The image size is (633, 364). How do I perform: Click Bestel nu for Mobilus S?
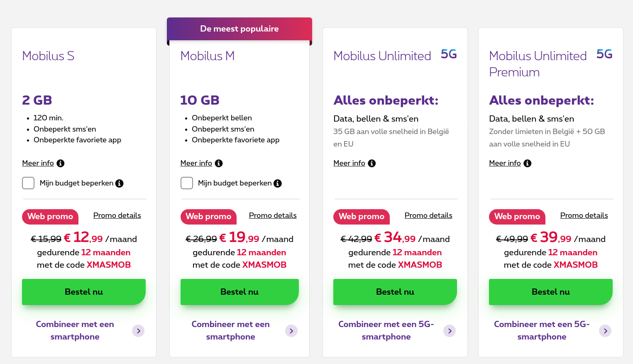click(84, 292)
